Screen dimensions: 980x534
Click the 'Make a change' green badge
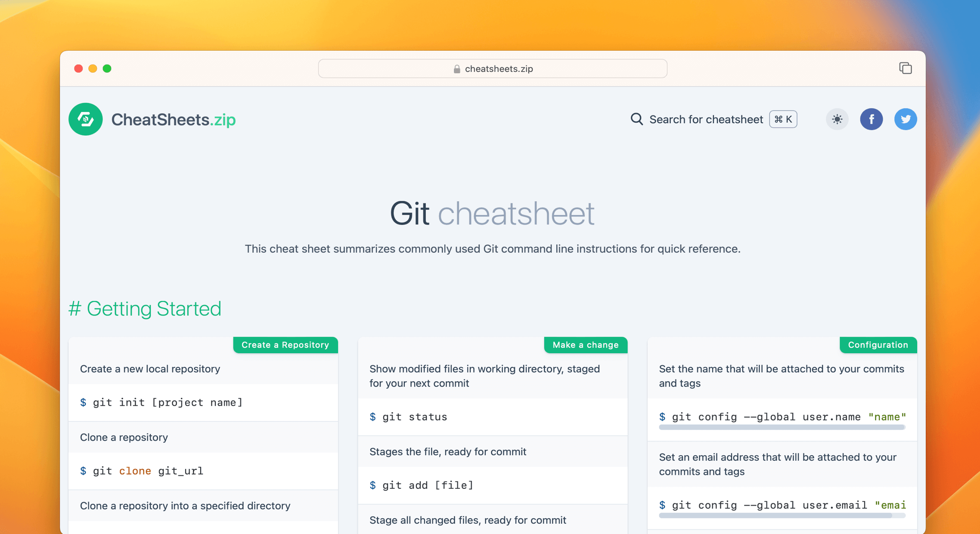pyautogui.click(x=585, y=345)
